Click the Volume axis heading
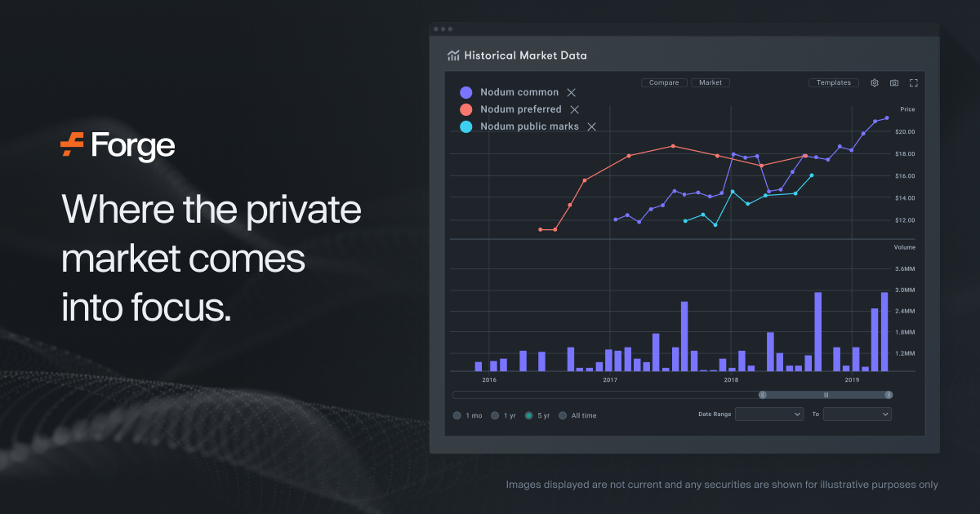The width and height of the screenshot is (980, 514). [x=905, y=247]
